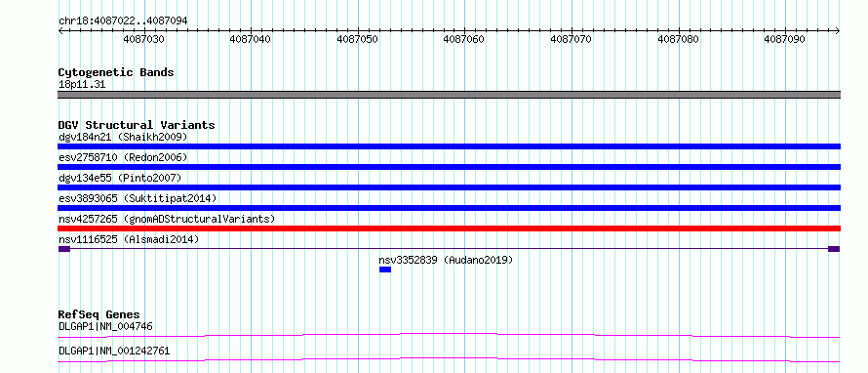Open the nsv3352839 (Audano2019) label
This screenshot has height=373, width=868.
pyautogui.click(x=446, y=260)
